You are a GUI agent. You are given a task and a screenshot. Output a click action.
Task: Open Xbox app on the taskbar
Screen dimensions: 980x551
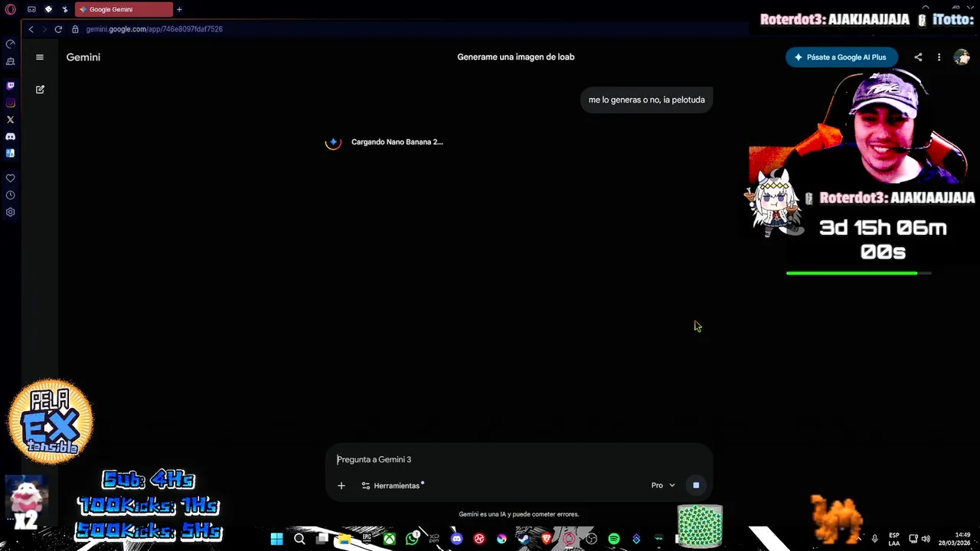click(390, 539)
